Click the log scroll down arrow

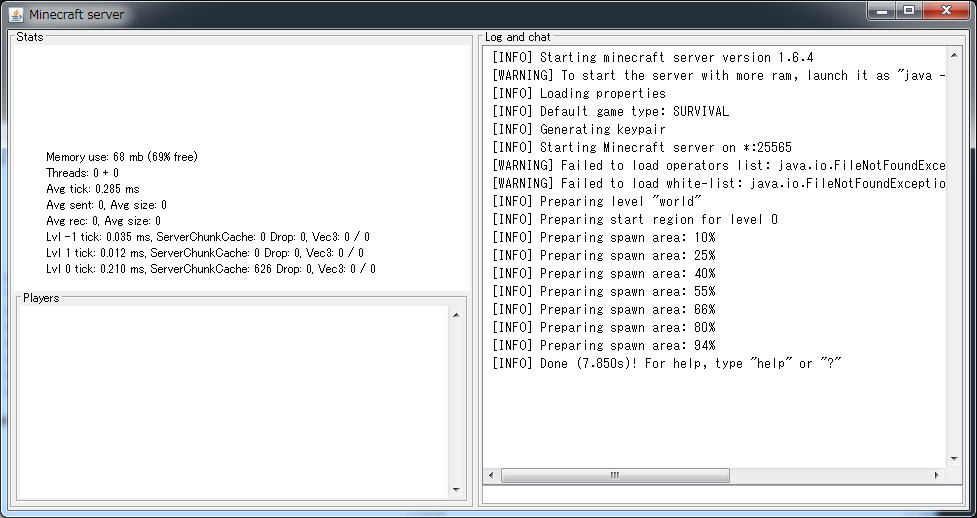(954, 459)
